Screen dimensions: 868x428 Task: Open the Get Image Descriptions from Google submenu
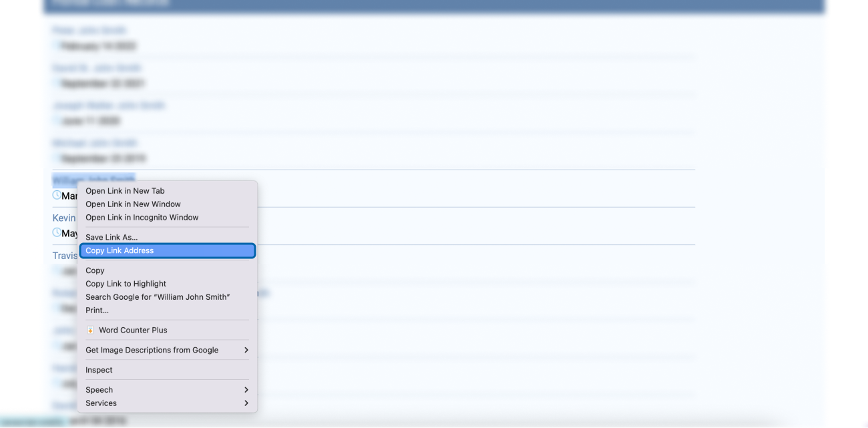click(x=167, y=350)
